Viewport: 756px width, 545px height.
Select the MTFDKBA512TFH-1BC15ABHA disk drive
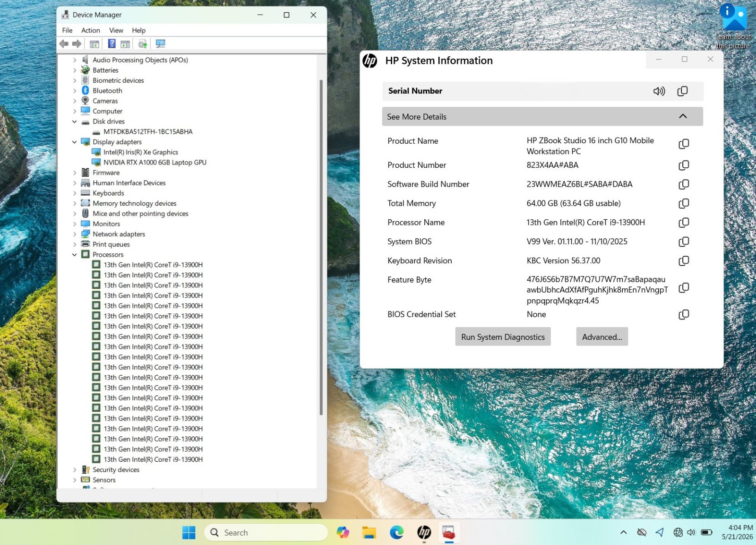(148, 132)
